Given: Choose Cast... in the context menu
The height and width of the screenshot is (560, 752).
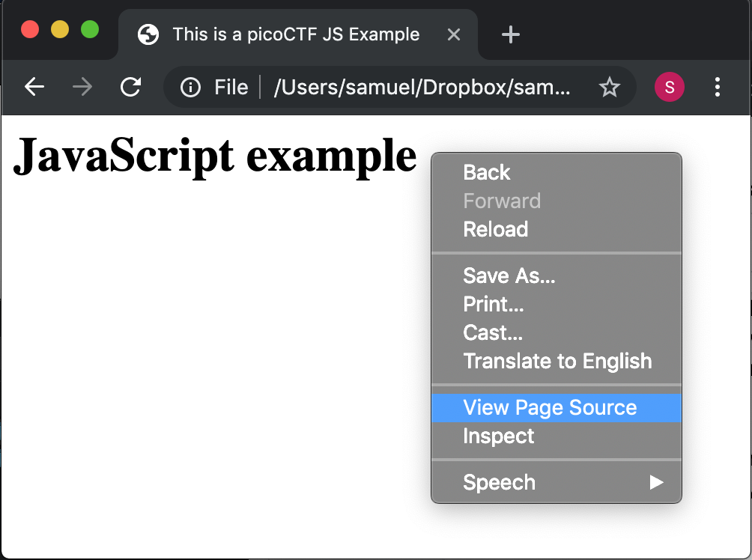Looking at the screenshot, I should pos(493,333).
